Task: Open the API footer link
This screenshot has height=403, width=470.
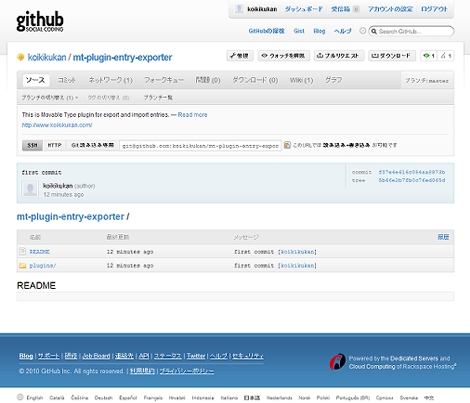Action: pos(144,356)
